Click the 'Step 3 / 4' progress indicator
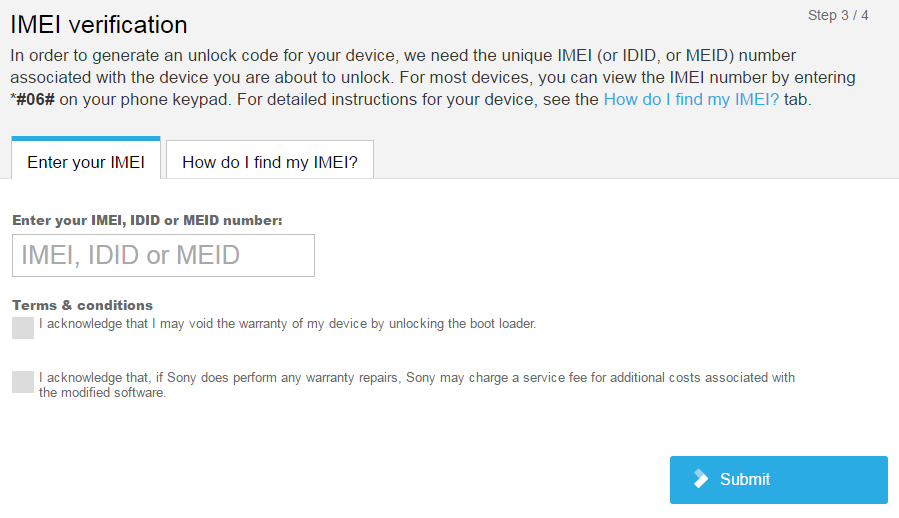This screenshot has height=518, width=899. coord(838,16)
